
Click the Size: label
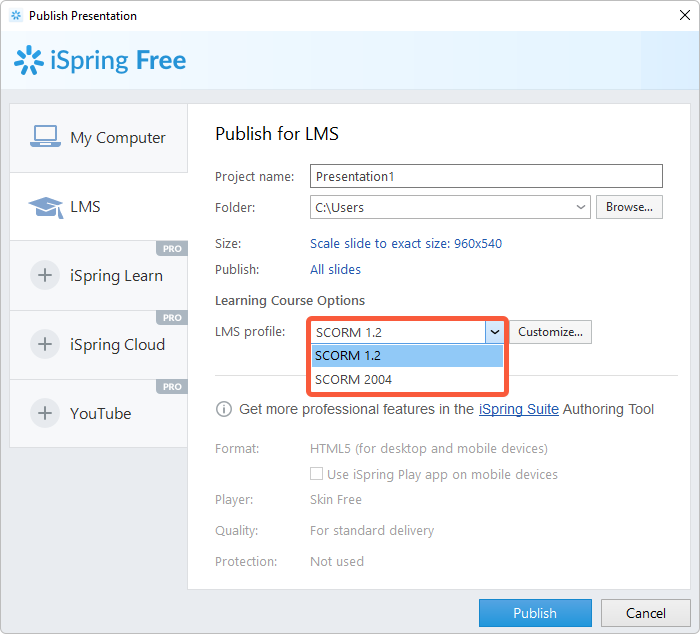(x=228, y=243)
